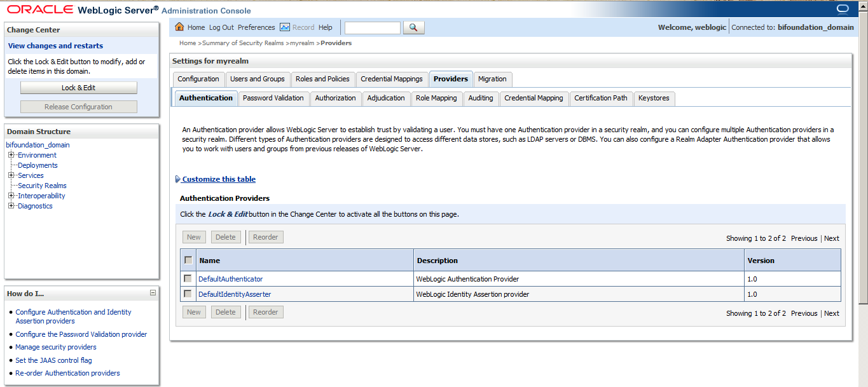Click Log Out in the toolbar
868x387 pixels.
pos(221,27)
